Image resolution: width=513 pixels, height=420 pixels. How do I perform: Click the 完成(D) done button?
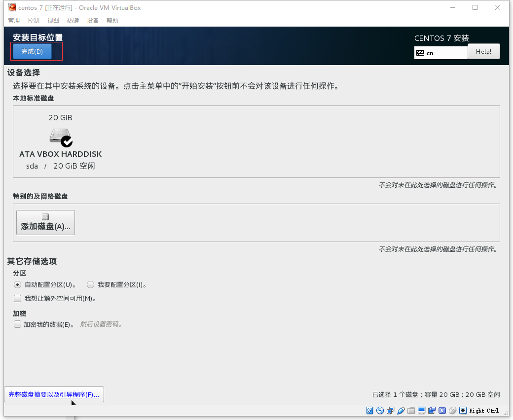tap(32, 51)
